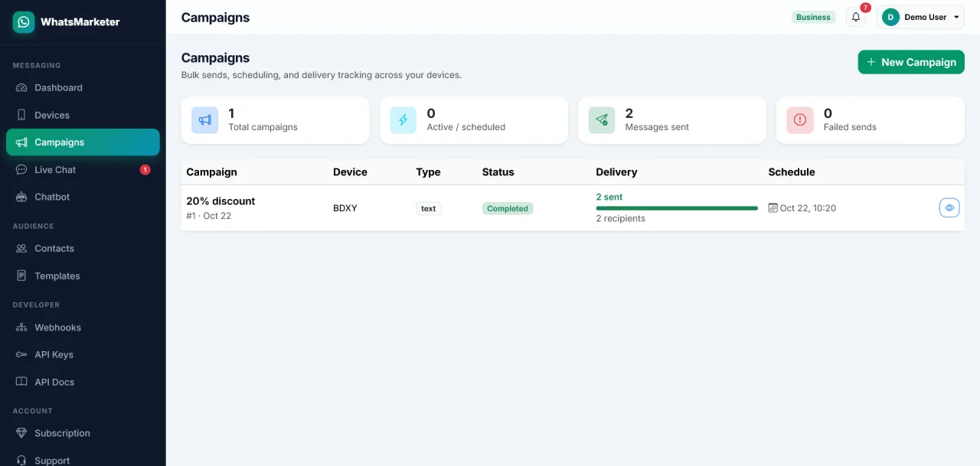Click the red Live Chat unread badge
This screenshot has width=980, height=466.
[145, 170]
